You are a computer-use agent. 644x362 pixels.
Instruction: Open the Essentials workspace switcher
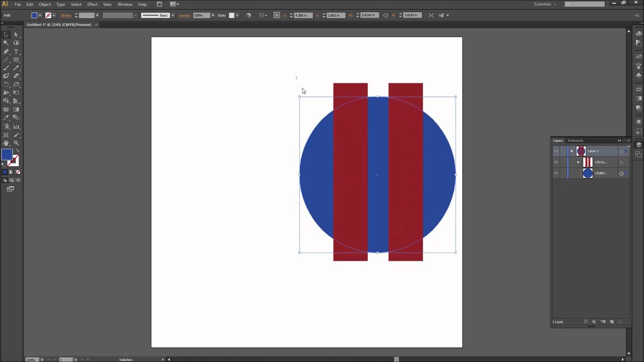click(545, 4)
